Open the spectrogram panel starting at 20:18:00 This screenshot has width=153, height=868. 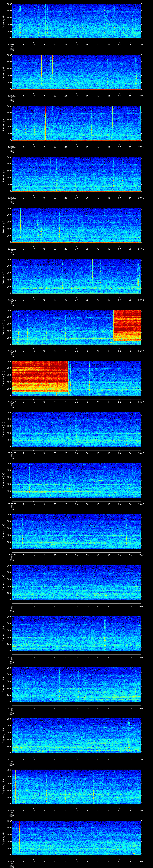76,123
